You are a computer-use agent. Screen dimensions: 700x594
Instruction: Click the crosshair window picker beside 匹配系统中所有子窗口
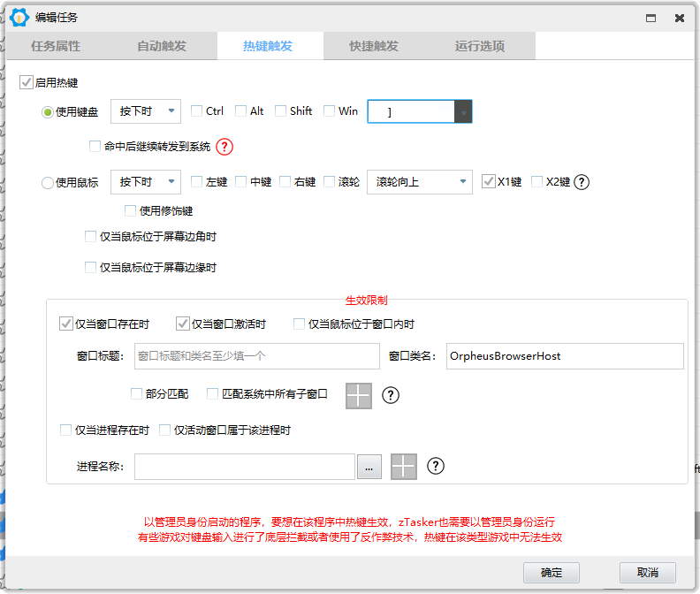point(359,395)
